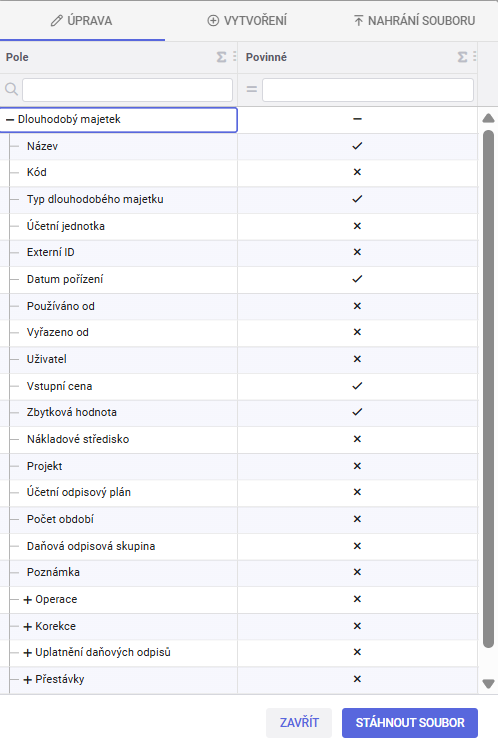Click the Zavřít button
The height and width of the screenshot is (747, 498).
click(x=299, y=723)
